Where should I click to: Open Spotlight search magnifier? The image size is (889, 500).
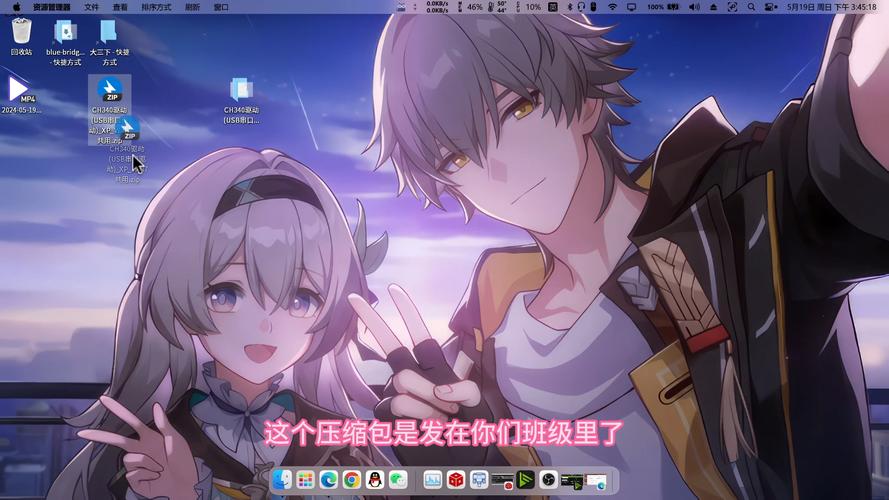[751, 7]
